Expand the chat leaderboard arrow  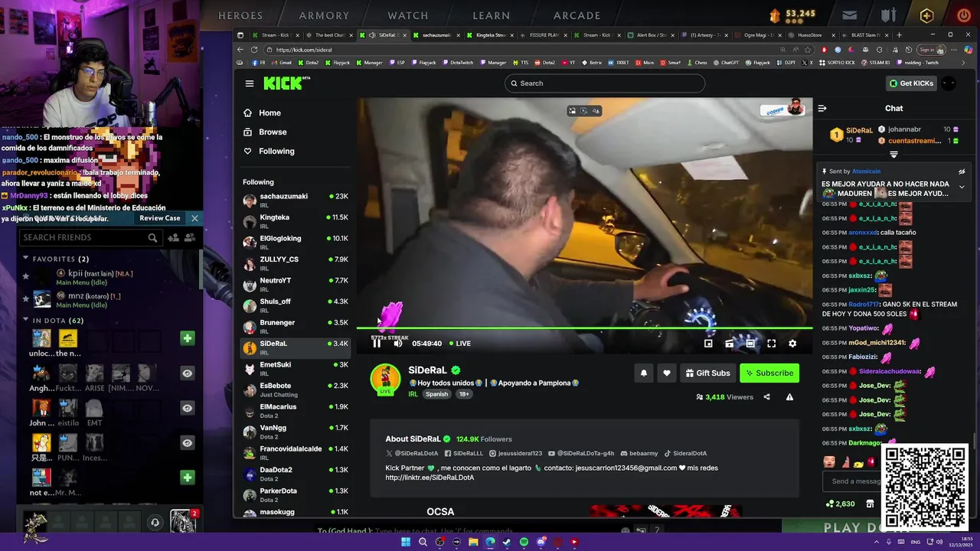[893, 155]
